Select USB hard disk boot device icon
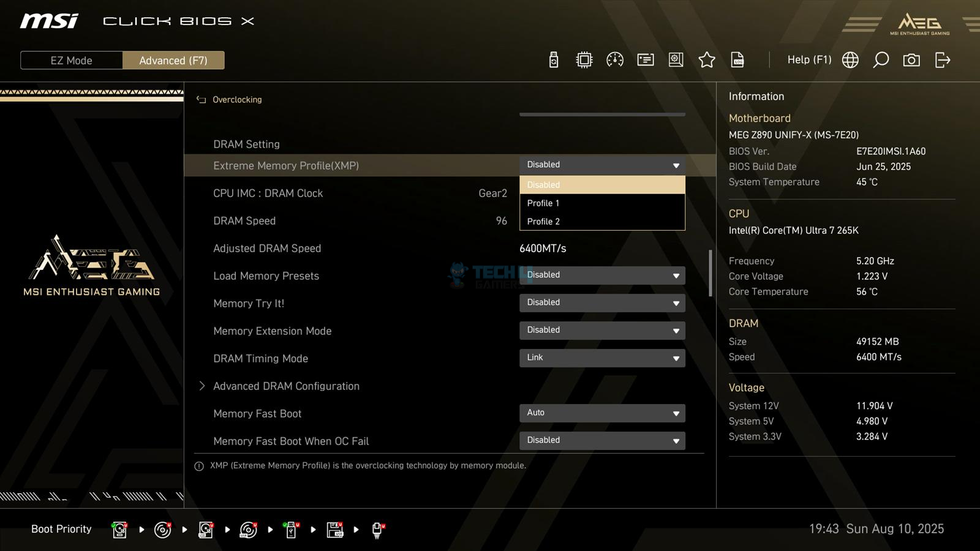The image size is (980, 551). (206, 530)
